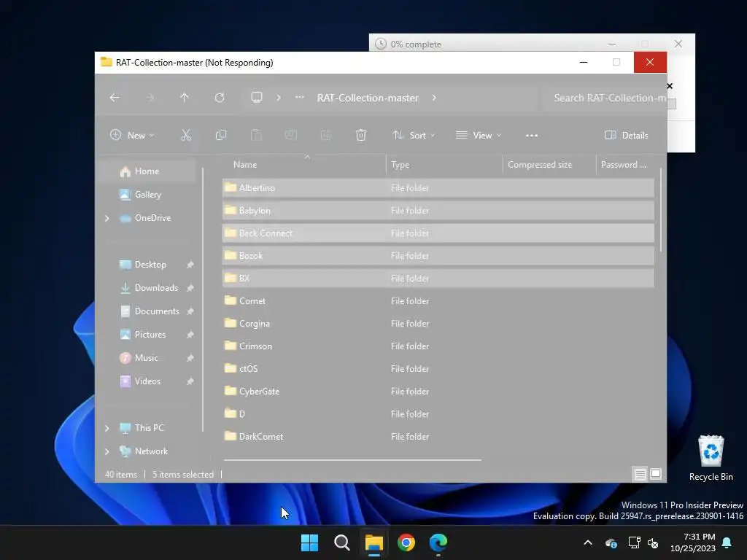
Task: Open taskbar Search
Action: click(x=341, y=542)
